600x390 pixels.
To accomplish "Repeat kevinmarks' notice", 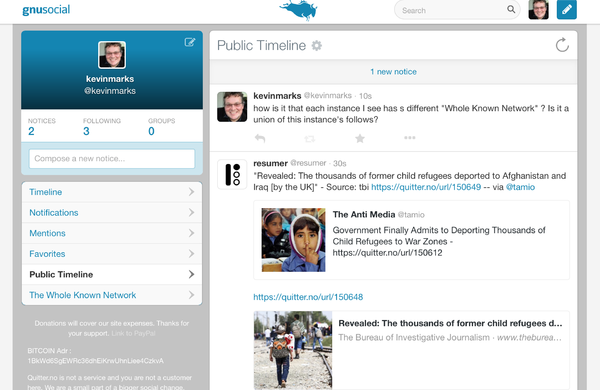I will pos(310,139).
